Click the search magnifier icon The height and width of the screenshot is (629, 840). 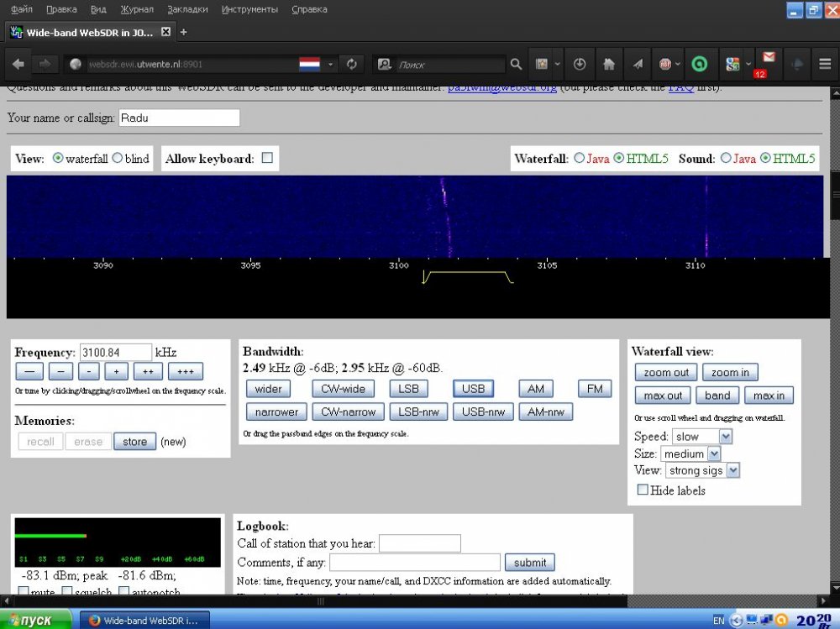516,64
